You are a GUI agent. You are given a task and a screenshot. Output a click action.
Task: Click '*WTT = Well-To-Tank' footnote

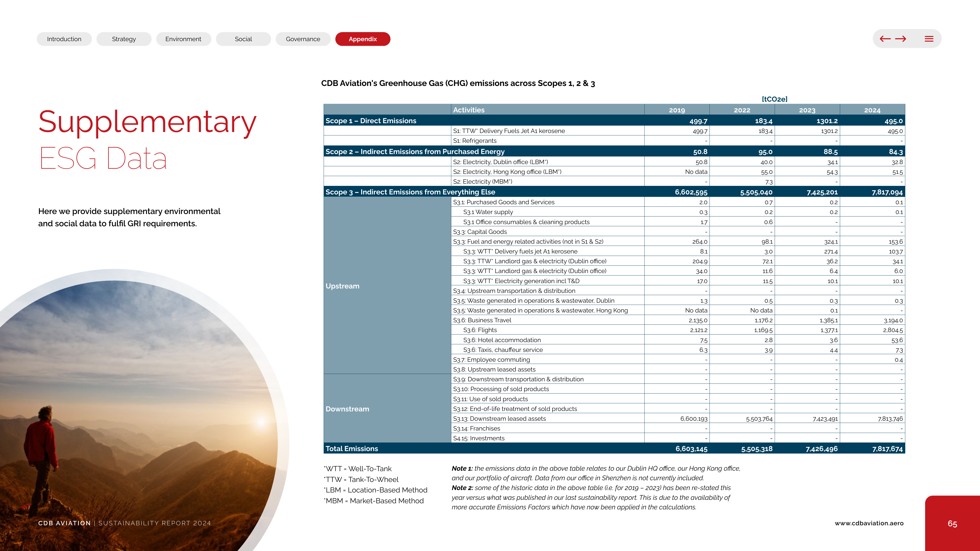tap(358, 469)
